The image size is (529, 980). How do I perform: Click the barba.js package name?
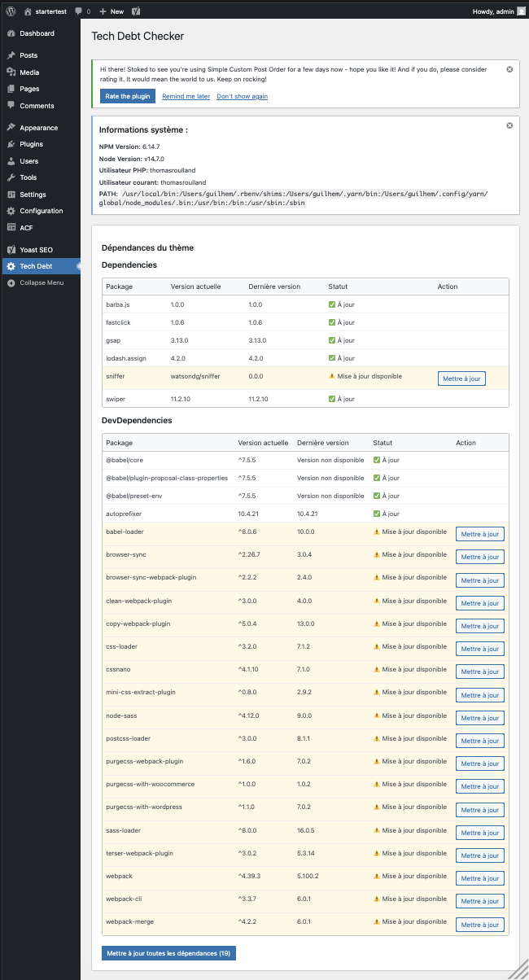119,304
